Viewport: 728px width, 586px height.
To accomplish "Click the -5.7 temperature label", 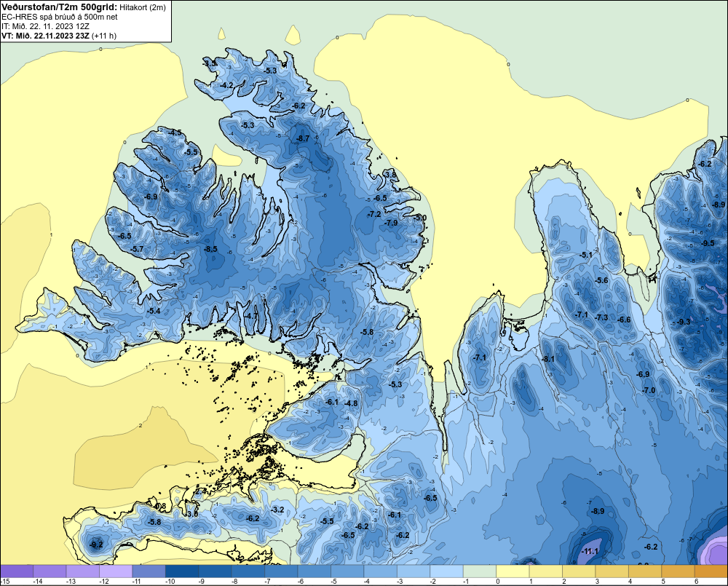I will pos(137,250).
